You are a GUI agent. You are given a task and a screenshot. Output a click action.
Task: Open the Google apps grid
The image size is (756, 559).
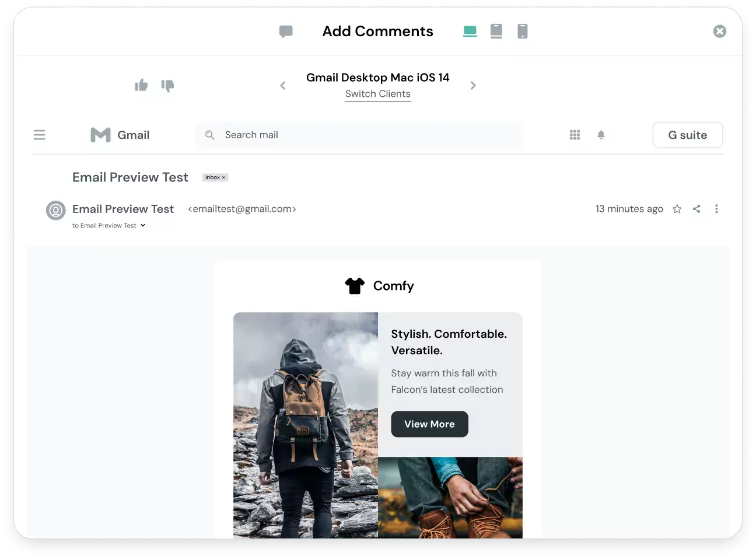[x=575, y=135]
